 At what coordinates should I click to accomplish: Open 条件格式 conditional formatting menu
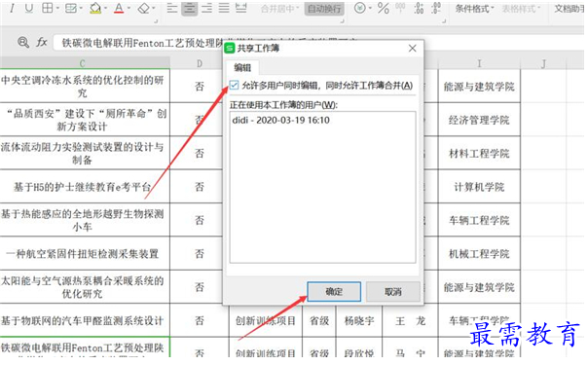click(x=474, y=8)
